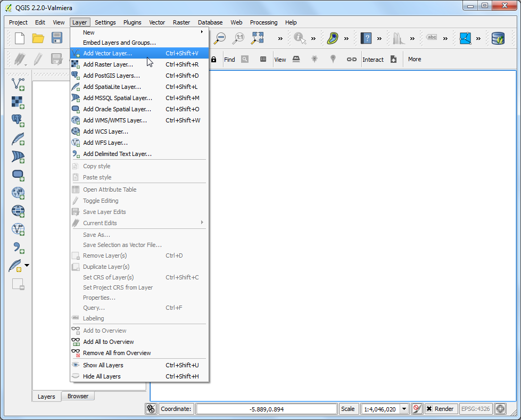
Task: Toggle the Render checkbox in status bar
Action: pos(429,409)
